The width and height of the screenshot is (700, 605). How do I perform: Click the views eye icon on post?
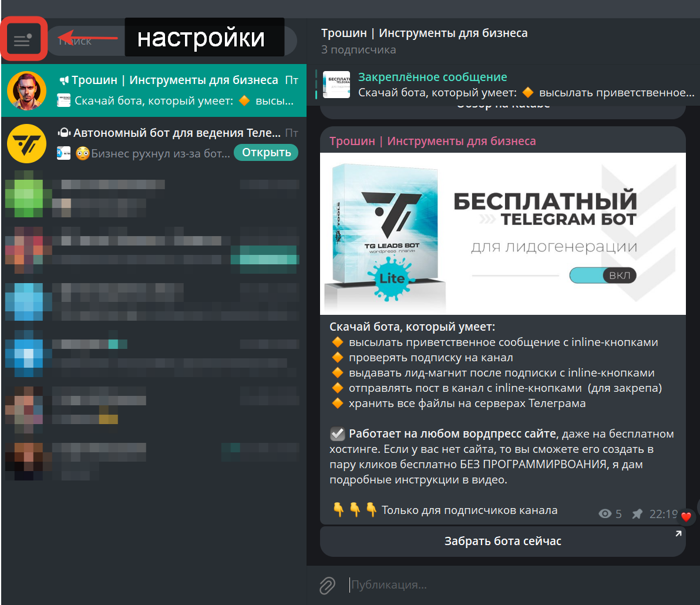coord(605,513)
